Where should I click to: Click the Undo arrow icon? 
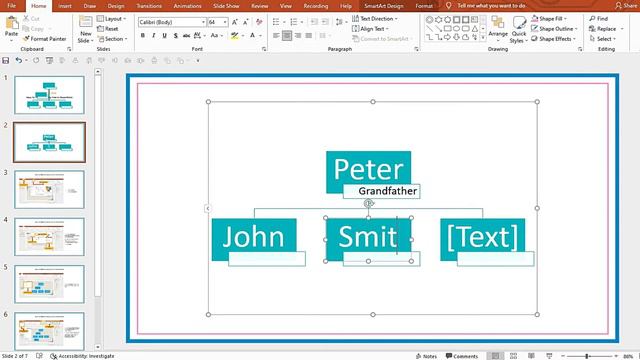[18, 60]
